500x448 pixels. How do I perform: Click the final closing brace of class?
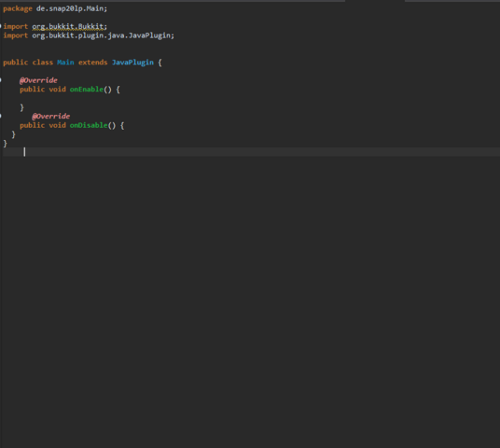point(5,144)
